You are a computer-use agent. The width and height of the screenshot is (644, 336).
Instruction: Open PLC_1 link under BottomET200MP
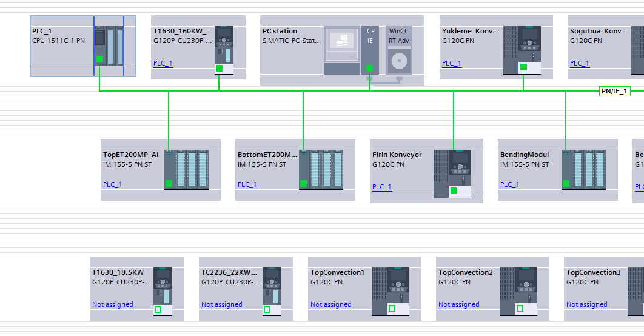[x=247, y=184]
